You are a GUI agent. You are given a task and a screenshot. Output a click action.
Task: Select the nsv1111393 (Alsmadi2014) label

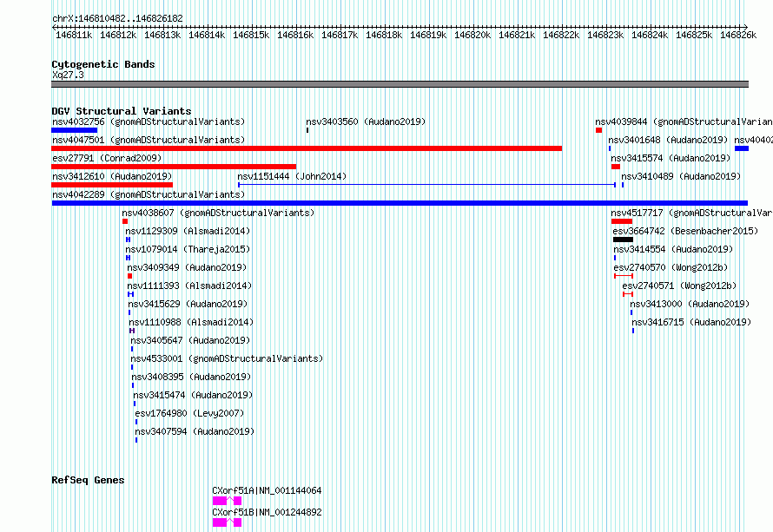click(x=189, y=286)
